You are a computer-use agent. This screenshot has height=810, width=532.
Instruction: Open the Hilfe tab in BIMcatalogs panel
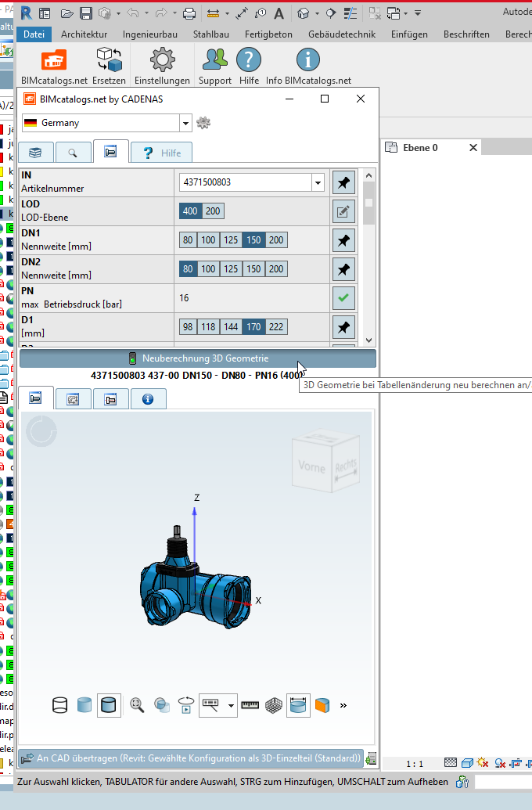(x=161, y=153)
